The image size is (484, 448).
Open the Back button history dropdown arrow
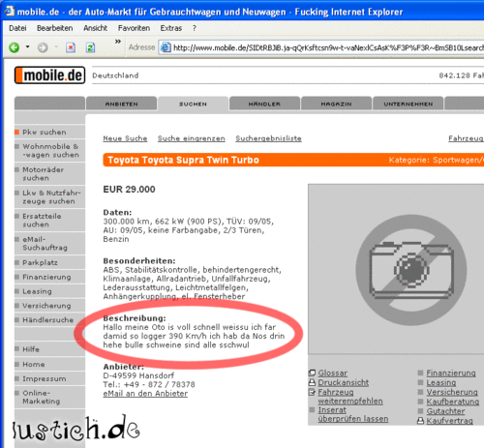(x=27, y=47)
